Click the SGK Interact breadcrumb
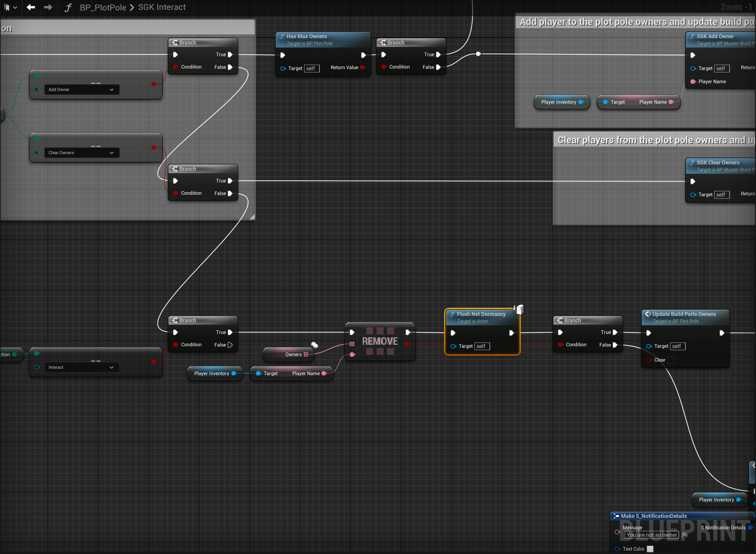Viewport: 756px width, 554px height. click(x=162, y=7)
